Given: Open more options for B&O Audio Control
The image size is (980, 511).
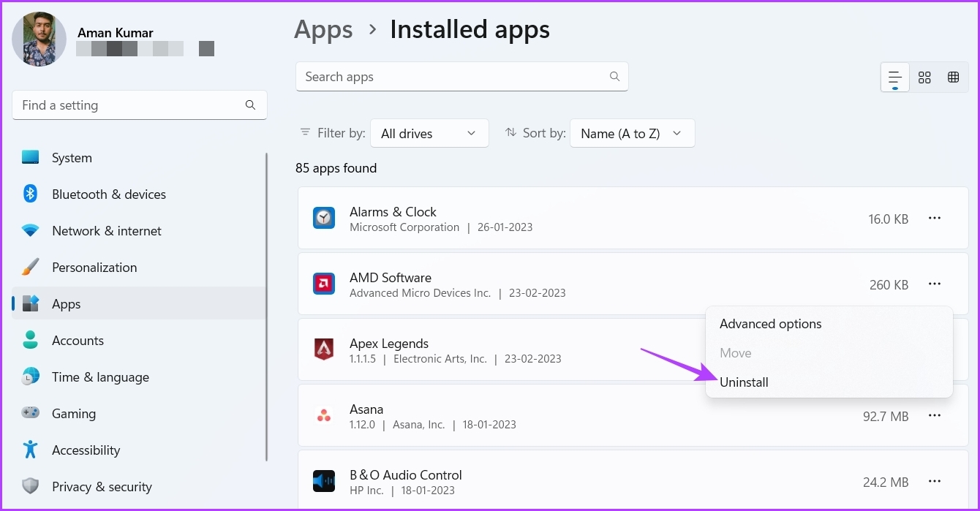Looking at the screenshot, I should coord(934,481).
